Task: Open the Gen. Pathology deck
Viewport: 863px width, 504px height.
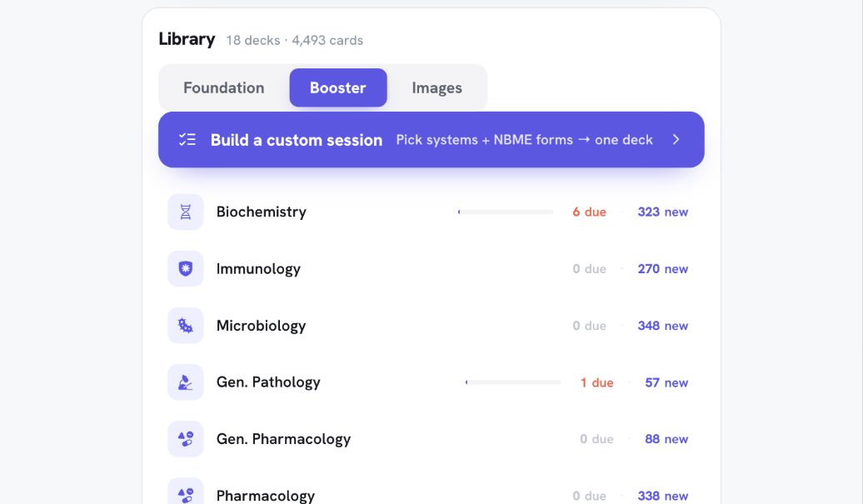Action: [431, 382]
